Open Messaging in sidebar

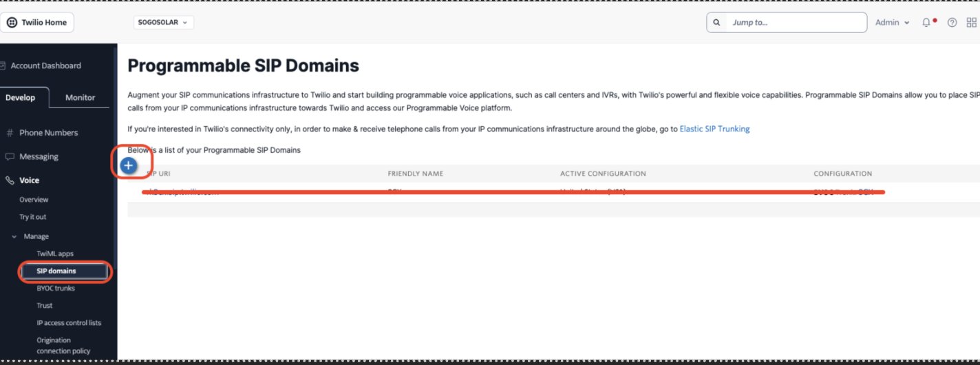pyautogui.click(x=39, y=156)
